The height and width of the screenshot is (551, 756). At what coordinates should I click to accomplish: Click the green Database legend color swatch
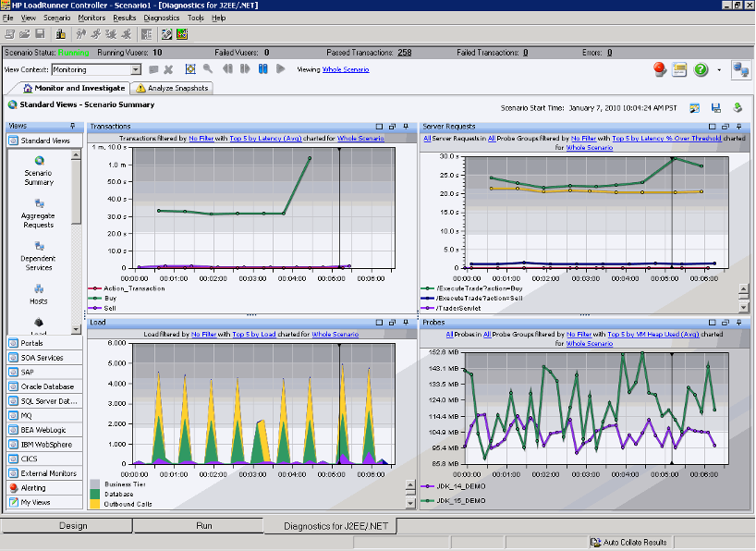(x=95, y=494)
